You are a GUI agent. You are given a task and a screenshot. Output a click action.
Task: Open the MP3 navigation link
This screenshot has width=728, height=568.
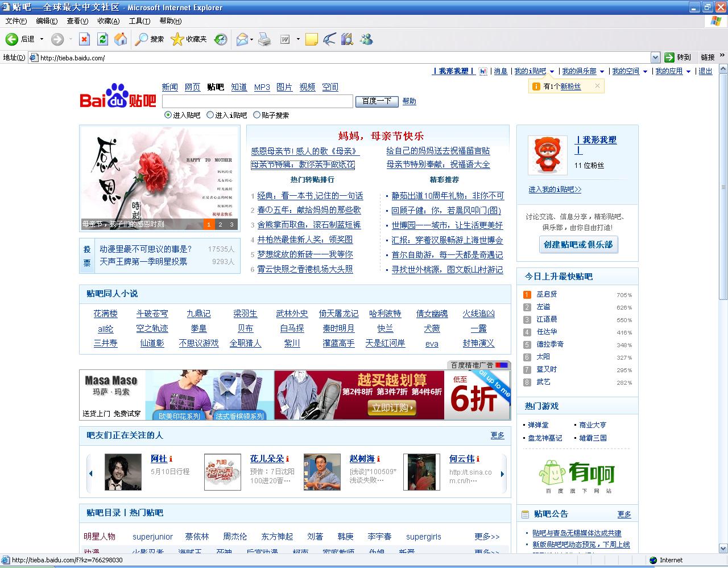(x=262, y=87)
